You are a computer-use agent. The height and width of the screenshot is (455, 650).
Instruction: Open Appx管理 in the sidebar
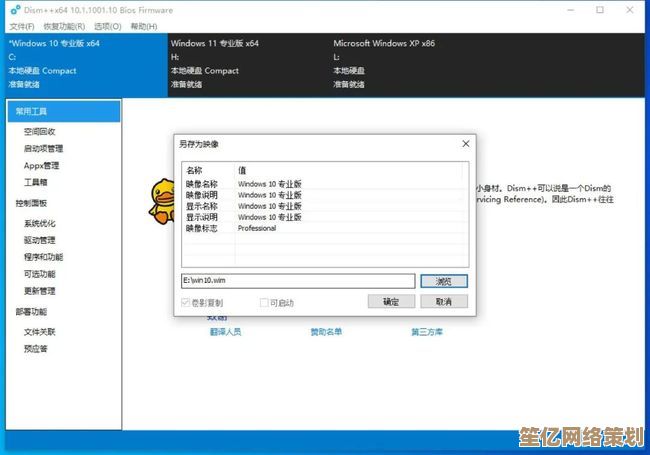[41, 165]
